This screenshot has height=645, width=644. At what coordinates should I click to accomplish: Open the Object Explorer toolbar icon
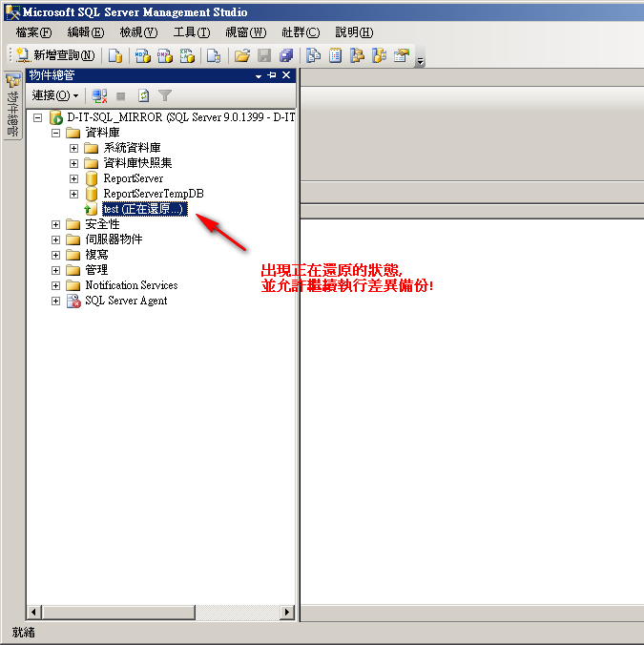357,55
